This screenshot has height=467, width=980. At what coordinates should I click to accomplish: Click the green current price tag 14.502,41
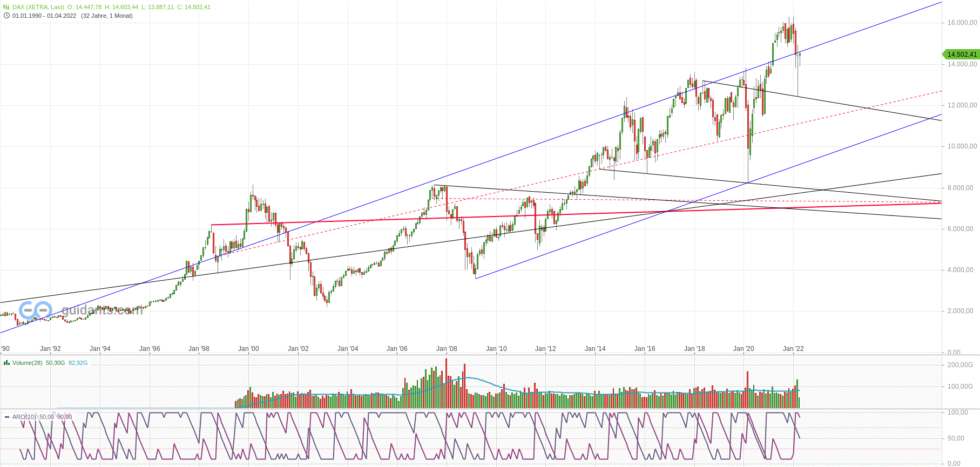coord(961,55)
